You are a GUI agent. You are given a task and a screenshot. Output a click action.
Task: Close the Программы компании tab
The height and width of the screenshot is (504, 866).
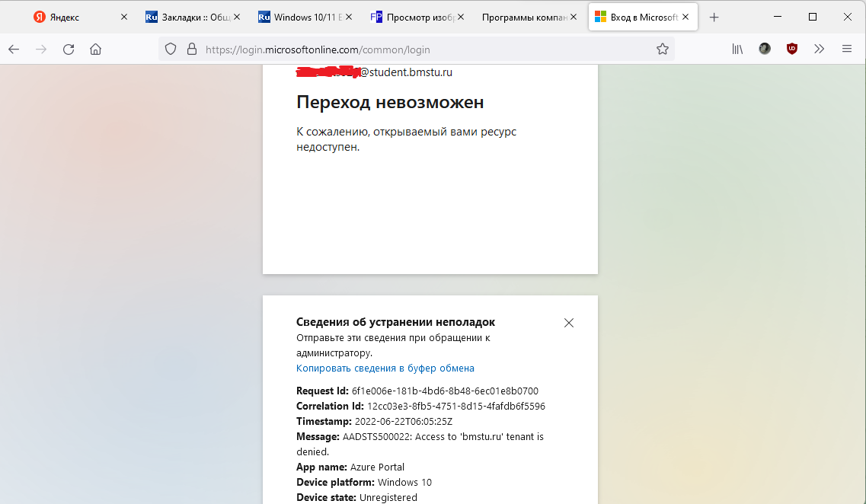[574, 17]
